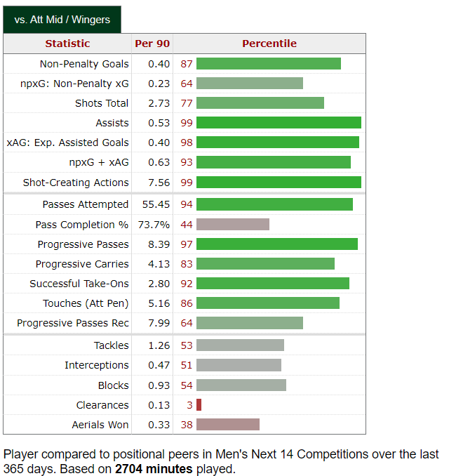Click the Pass Completion % percentile bar
The height and width of the screenshot is (476, 449).
(233, 225)
